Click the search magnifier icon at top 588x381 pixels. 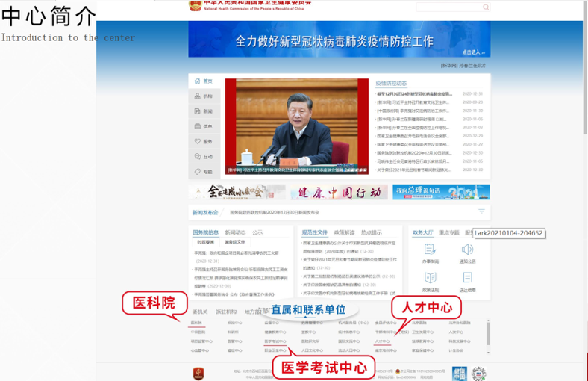(486, 7)
